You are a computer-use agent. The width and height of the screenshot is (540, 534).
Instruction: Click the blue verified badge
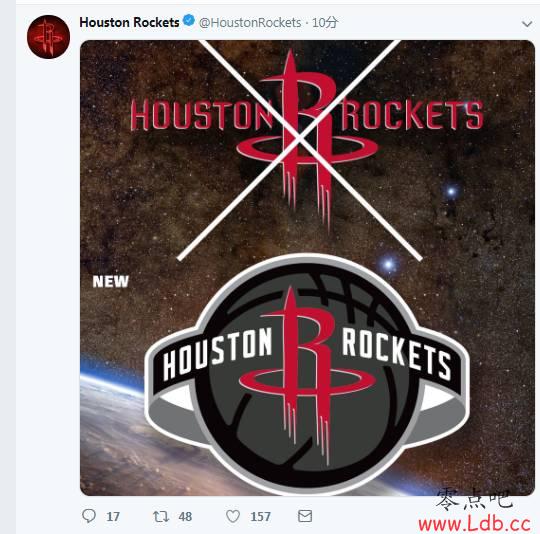189,20
